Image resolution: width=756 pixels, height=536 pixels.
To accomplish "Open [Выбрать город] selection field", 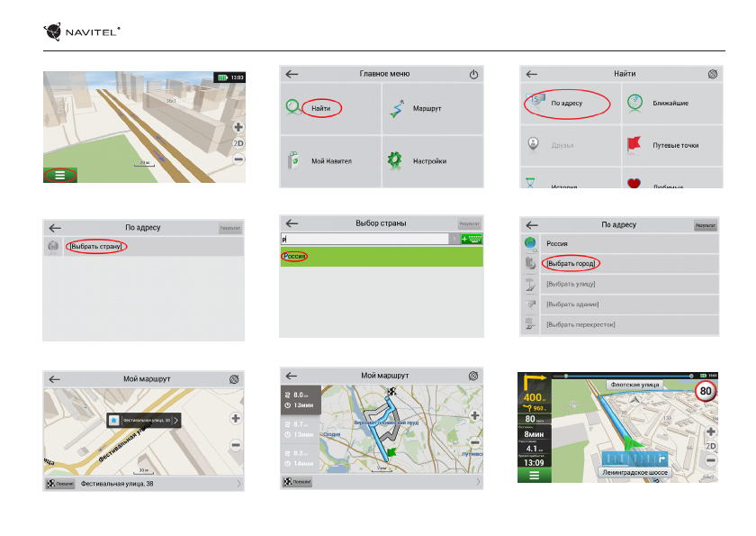I will (571, 263).
